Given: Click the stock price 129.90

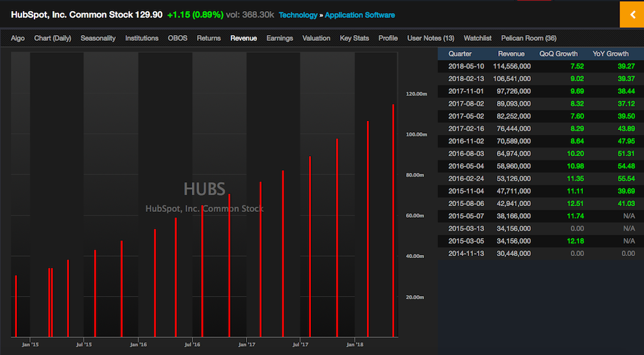Looking at the screenshot, I should [149, 15].
